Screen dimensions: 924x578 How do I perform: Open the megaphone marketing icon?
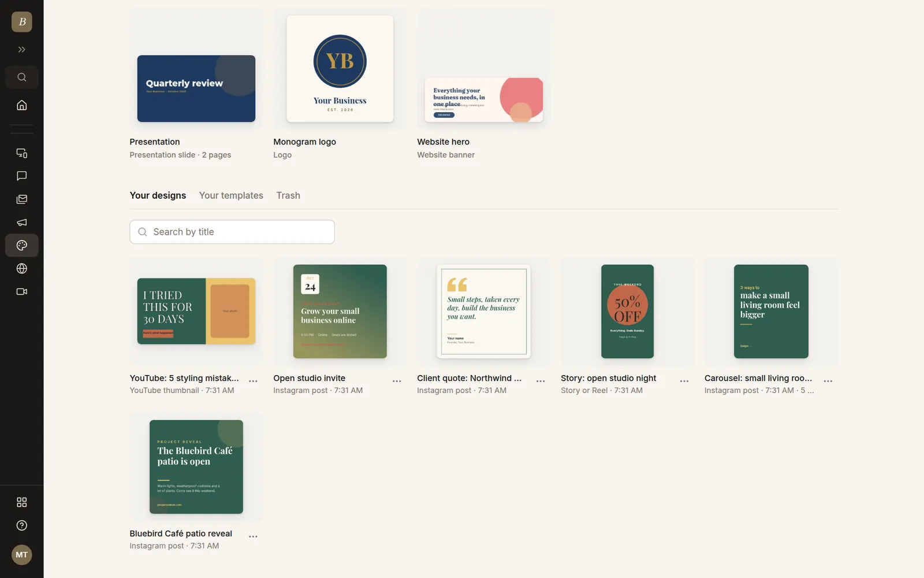click(22, 223)
